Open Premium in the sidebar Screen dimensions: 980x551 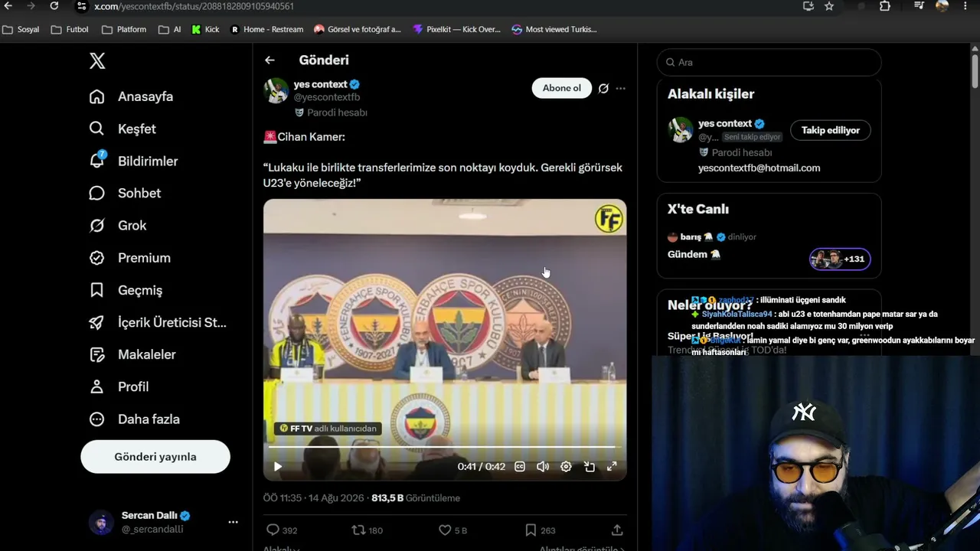130,258
